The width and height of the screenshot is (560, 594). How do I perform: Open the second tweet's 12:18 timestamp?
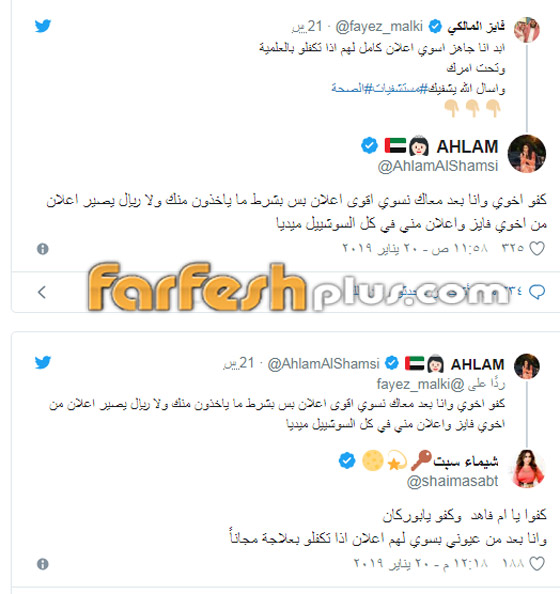click(421, 563)
